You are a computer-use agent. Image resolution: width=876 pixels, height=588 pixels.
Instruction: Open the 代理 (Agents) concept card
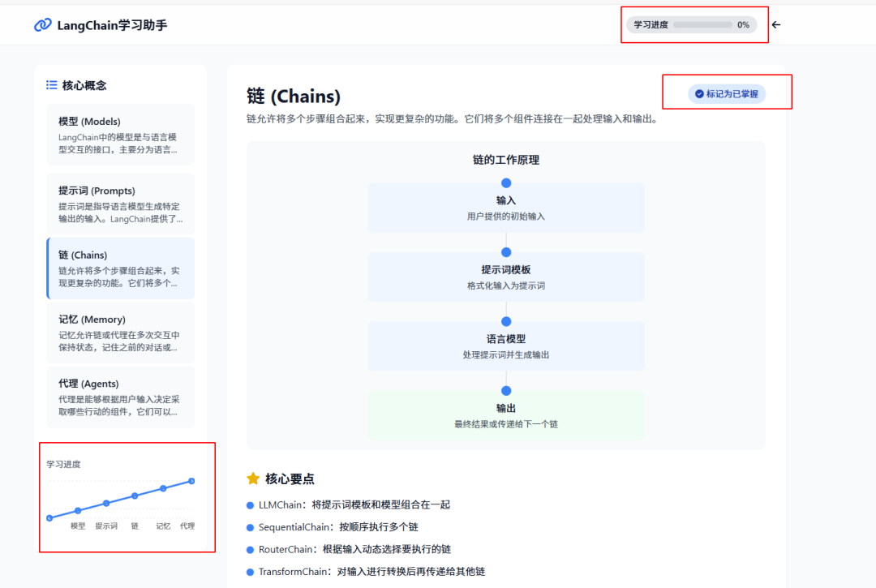121,397
